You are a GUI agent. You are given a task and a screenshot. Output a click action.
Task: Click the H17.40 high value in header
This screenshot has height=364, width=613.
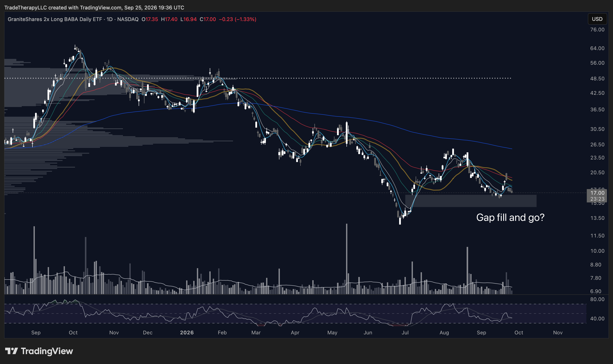point(169,19)
